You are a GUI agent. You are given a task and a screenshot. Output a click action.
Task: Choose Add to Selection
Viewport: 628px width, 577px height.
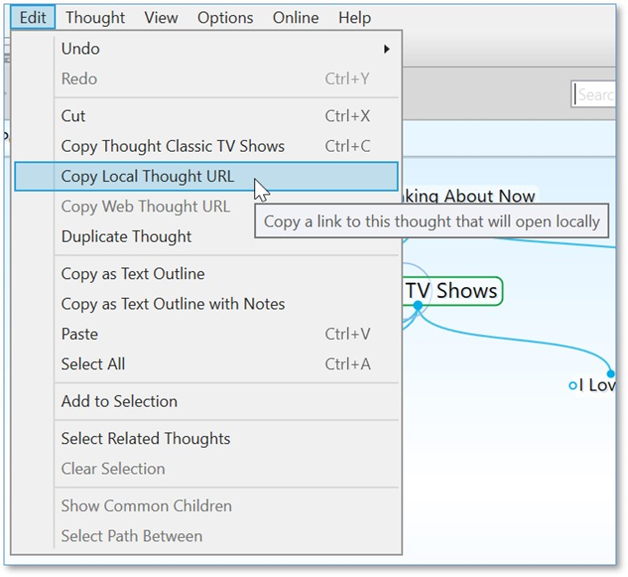pyautogui.click(x=119, y=401)
